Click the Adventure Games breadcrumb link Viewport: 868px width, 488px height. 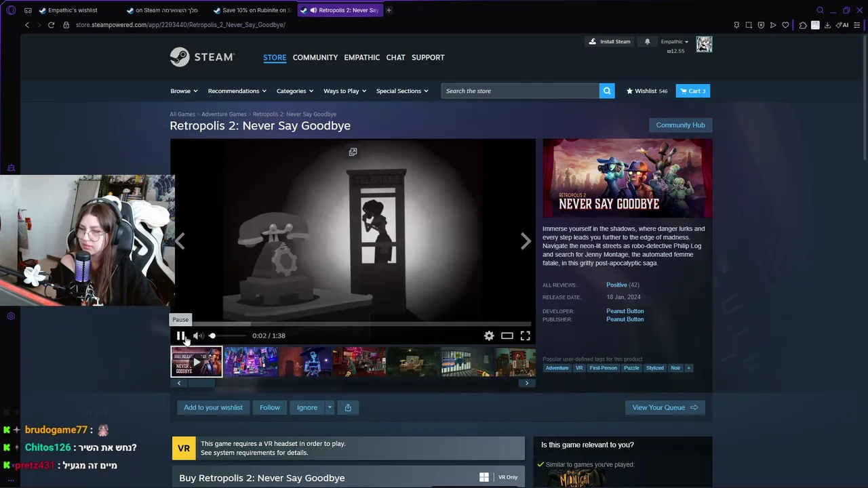tap(224, 114)
